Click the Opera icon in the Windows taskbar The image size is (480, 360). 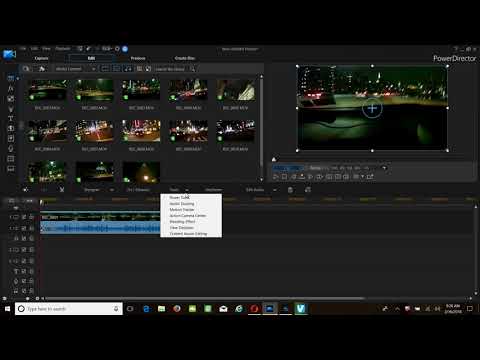coord(254,309)
